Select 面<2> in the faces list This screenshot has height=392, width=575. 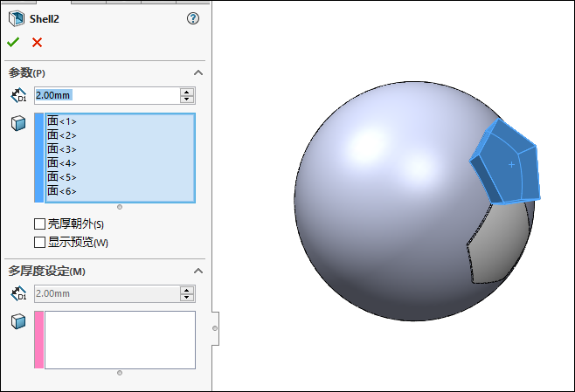(x=61, y=134)
